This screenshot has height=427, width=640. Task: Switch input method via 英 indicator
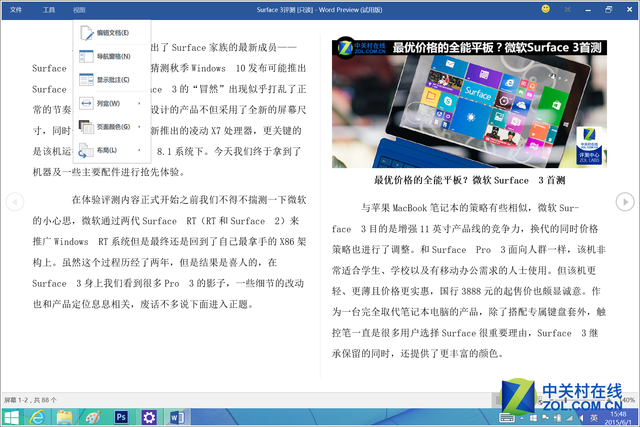tap(594, 418)
